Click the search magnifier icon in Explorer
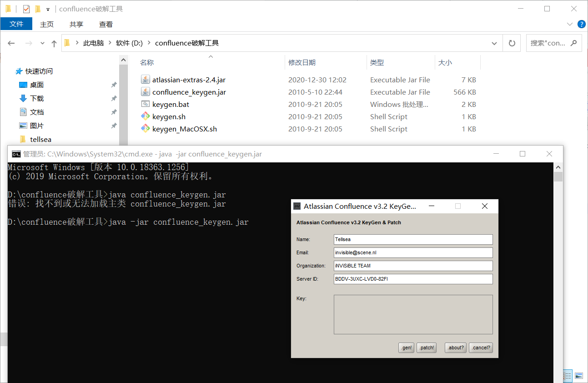 (573, 43)
